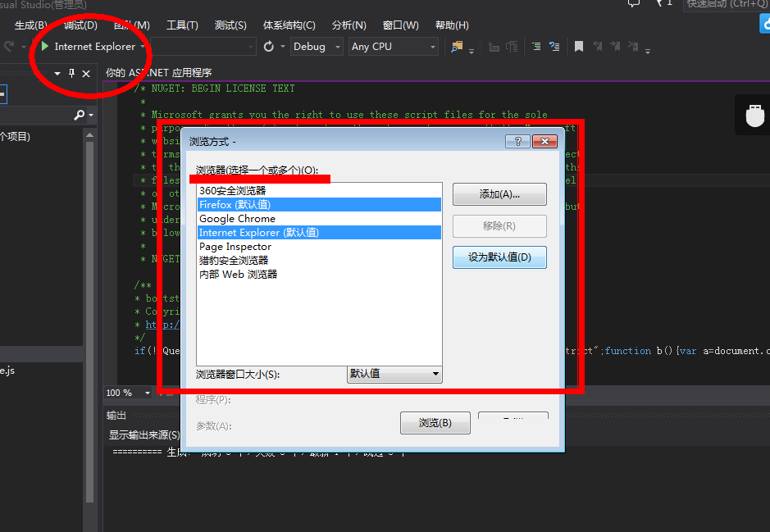Click the green Start debugging arrow
Screen dimensions: 770x532
(x=44, y=47)
